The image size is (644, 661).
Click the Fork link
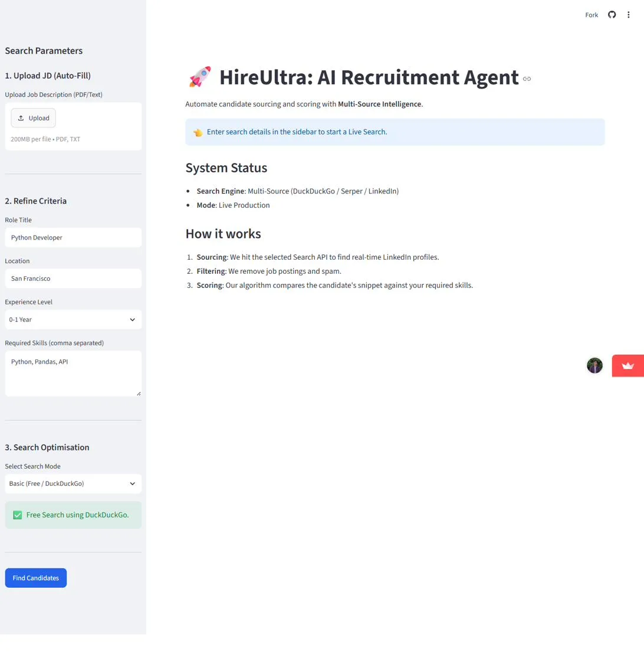pos(592,15)
